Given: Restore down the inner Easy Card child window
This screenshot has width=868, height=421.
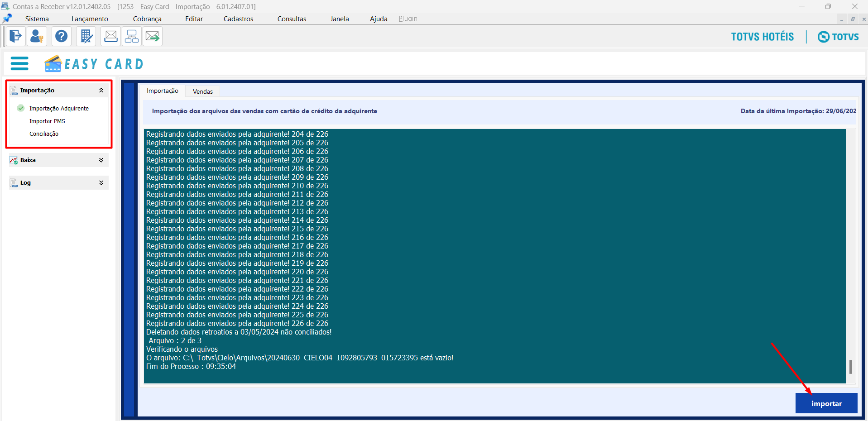Looking at the screenshot, I should (853, 19).
